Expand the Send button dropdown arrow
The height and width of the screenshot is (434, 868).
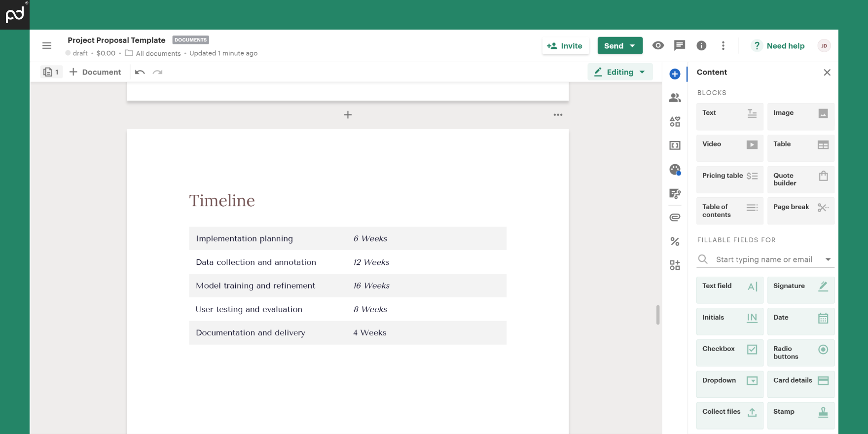(x=633, y=46)
